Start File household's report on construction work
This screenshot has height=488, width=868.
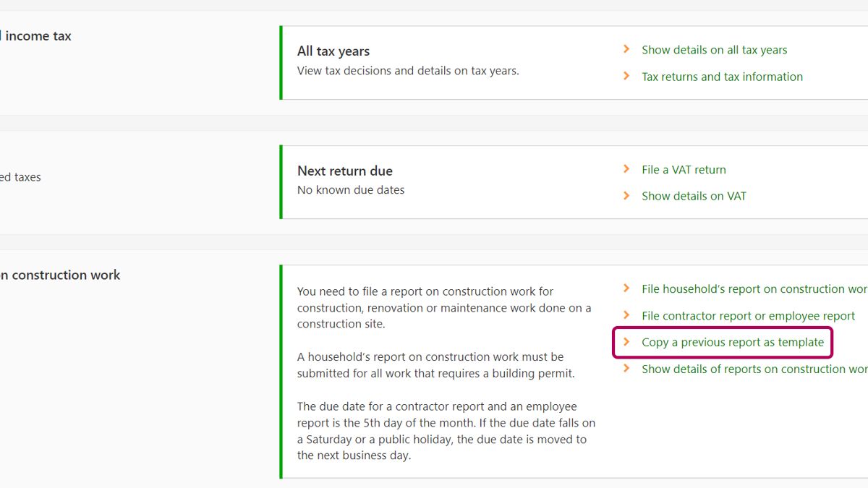[x=754, y=289]
